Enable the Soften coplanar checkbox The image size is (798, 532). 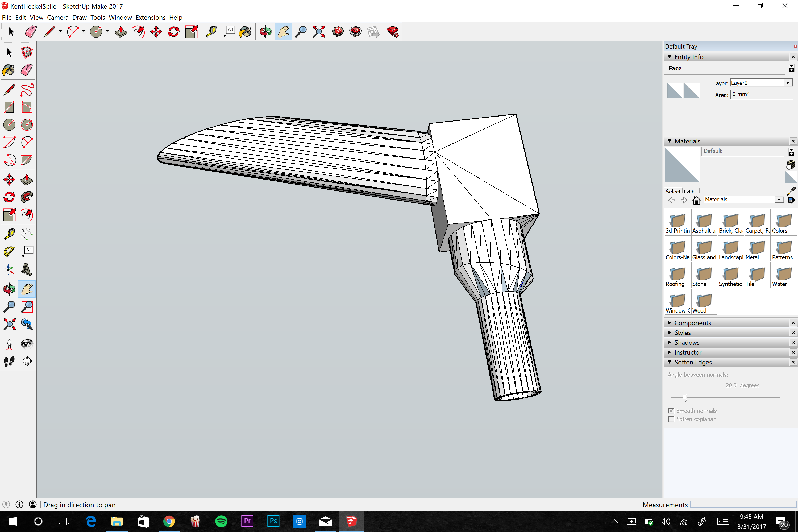point(671,419)
